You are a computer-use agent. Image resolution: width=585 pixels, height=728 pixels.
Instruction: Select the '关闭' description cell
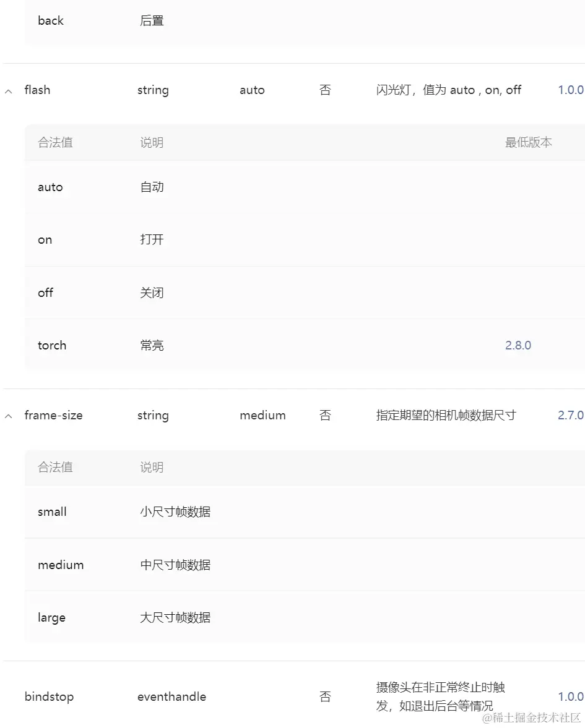pyautogui.click(x=152, y=293)
